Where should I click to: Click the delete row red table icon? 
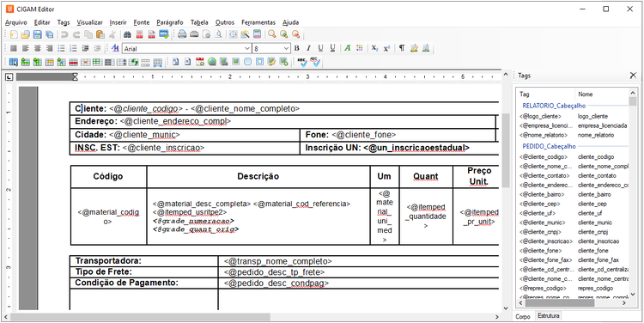tap(73, 62)
